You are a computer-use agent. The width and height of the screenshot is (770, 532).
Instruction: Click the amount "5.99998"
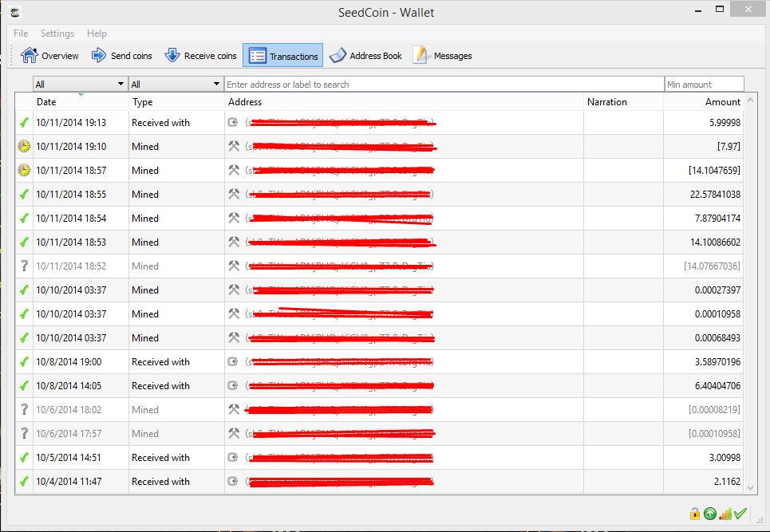tap(725, 123)
